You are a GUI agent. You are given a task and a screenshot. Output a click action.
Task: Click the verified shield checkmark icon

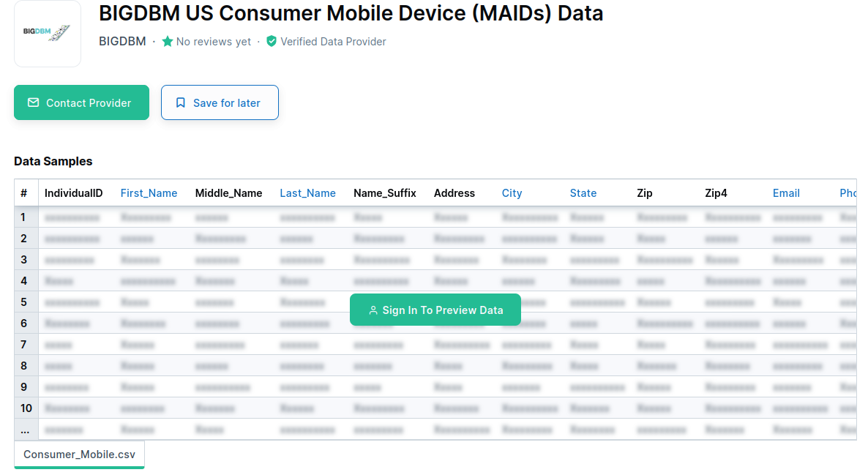pos(272,42)
